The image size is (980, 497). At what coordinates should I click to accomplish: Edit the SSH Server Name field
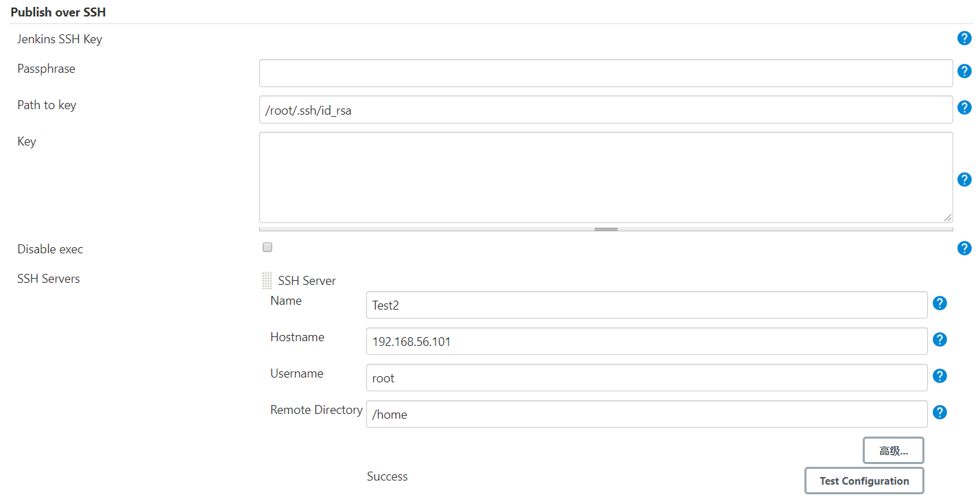pyautogui.click(x=646, y=305)
